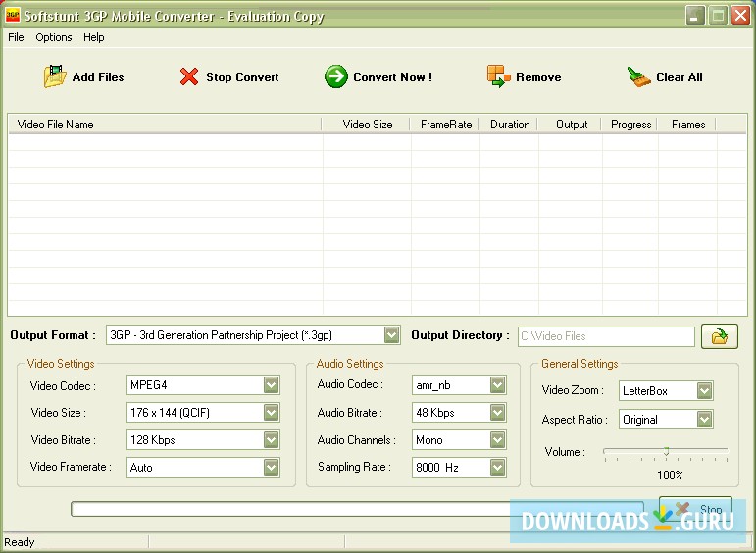Open the Aspect Ratio Original dropdown
The image size is (756, 553).
point(705,420)
